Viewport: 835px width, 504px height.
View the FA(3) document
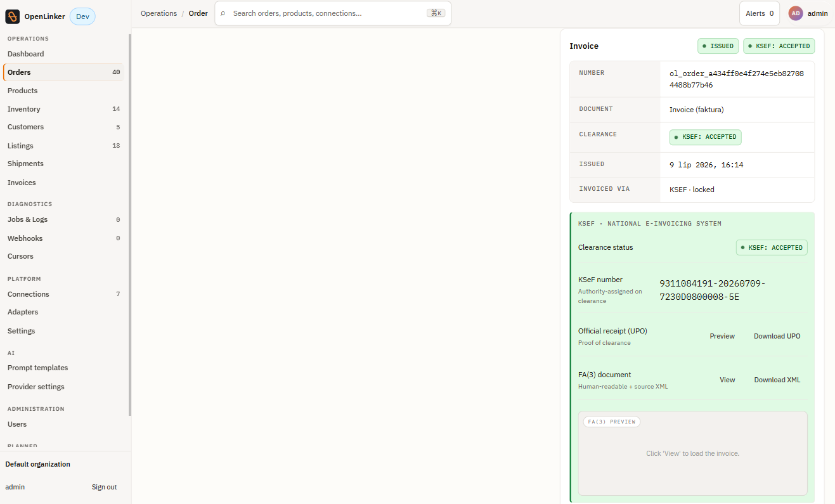[727, 380]
